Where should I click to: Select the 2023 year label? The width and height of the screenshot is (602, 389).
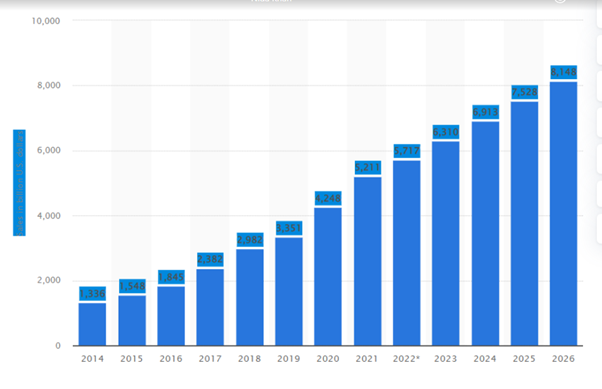[445, 359]
